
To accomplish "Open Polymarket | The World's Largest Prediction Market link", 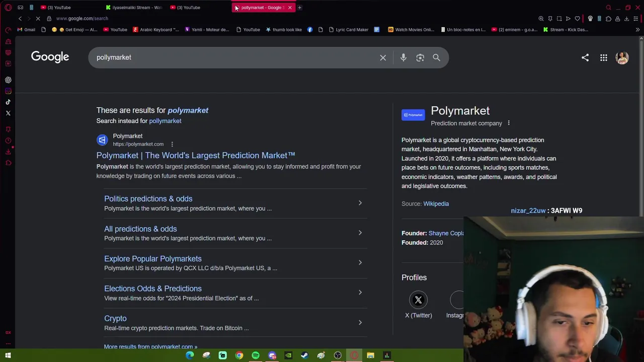I will click(196, 155).
